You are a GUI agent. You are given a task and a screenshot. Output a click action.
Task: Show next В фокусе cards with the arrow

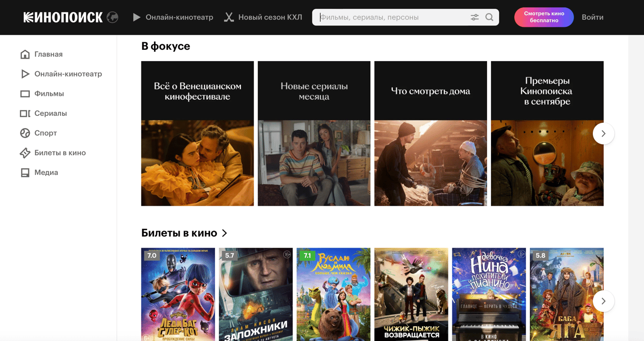pos(603,134)
